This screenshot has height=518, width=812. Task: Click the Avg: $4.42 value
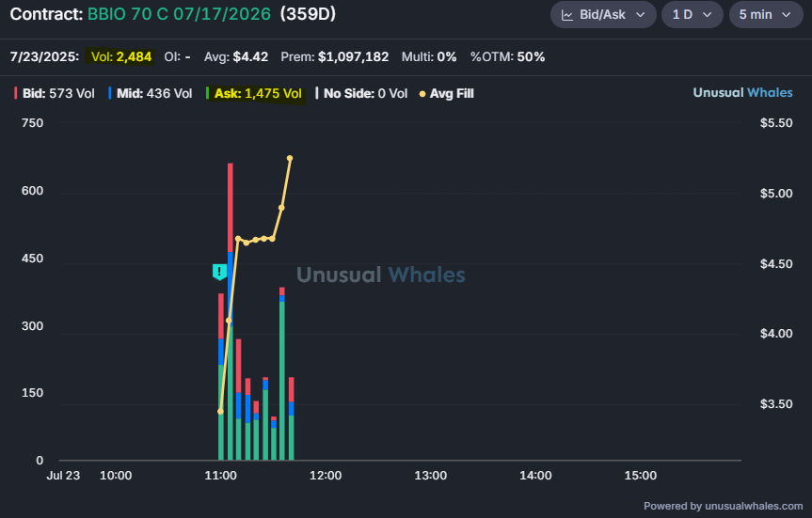[236, 56]
